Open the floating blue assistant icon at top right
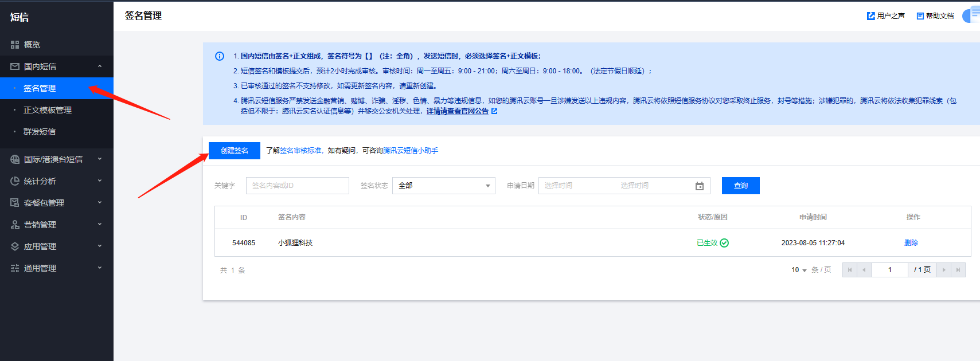This screenshot has width=980, height=361. pos(971,15)
